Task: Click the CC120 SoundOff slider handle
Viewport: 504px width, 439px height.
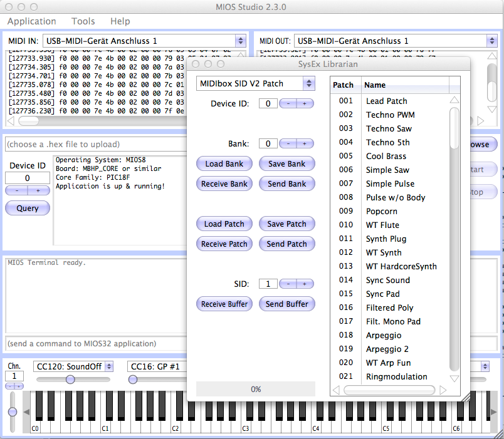Action: point(70,380)
